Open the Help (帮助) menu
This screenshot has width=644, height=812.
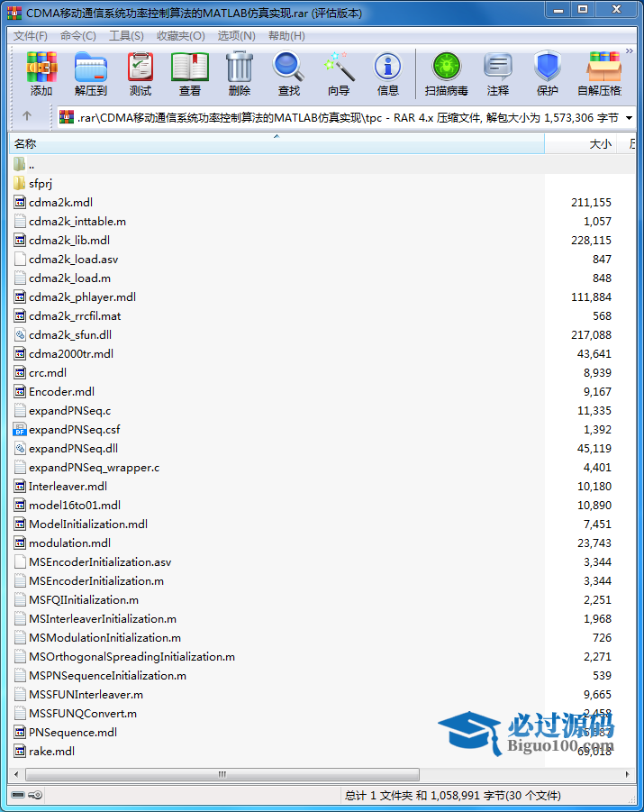tap(286, 36)
